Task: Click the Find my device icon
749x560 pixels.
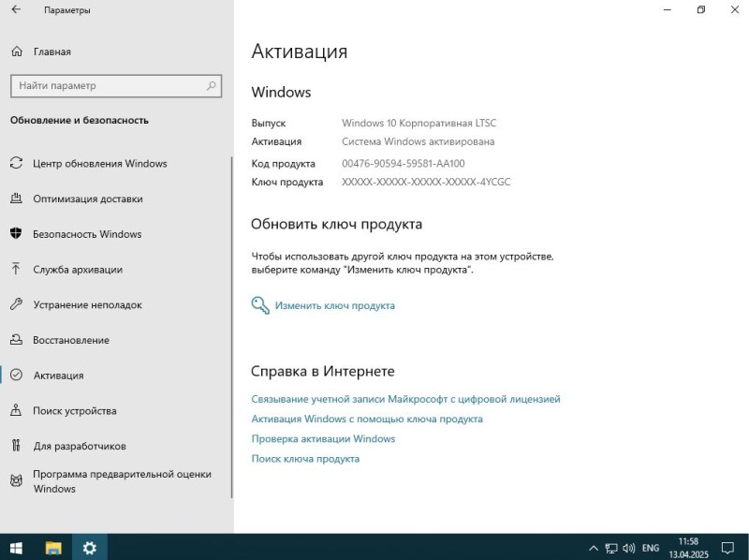Action: pyautogui.click(x=16, y=410)
